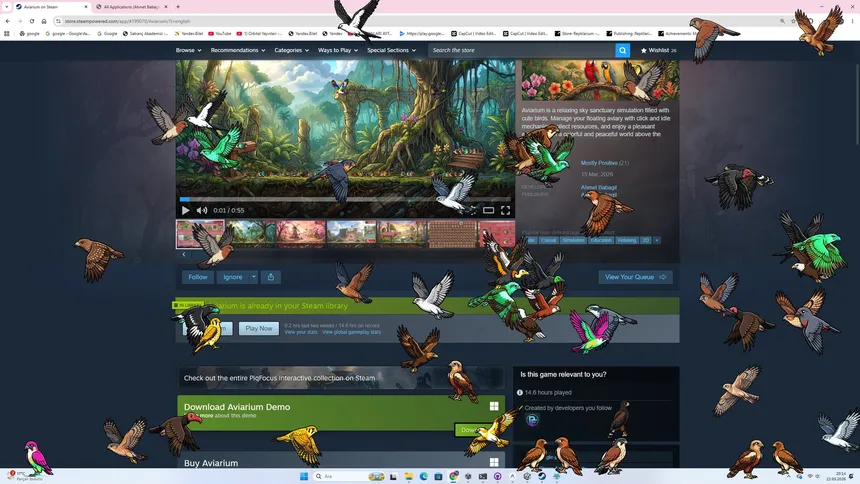
Task: Expand the Browse menu
Action: click(x=188, y=50)
